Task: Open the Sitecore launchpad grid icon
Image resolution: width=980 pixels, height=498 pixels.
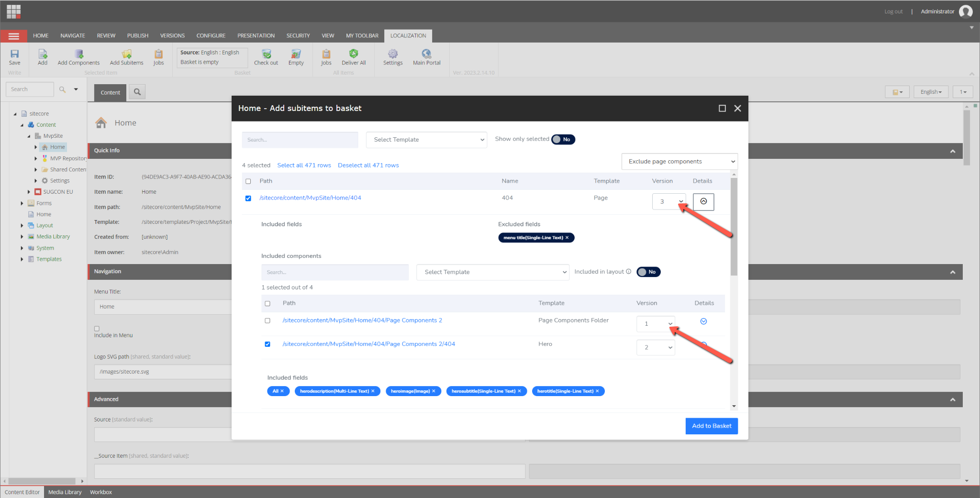Action: click(x=13, y=11)
